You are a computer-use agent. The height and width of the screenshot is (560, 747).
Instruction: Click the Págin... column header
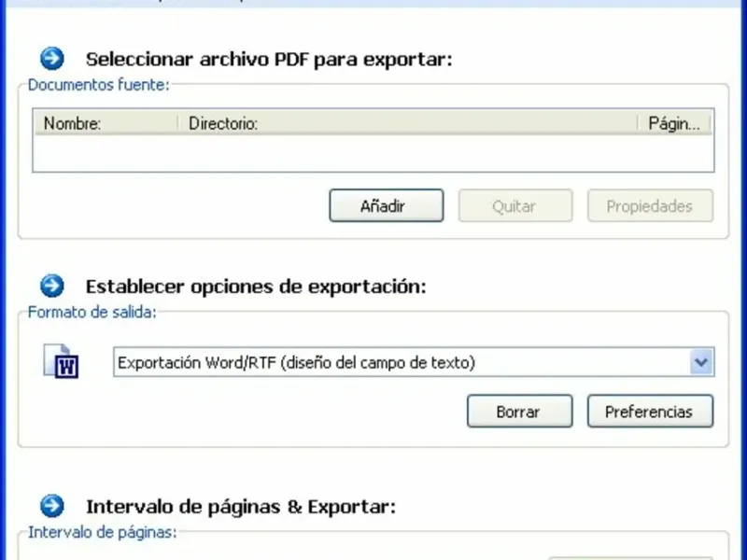click(x=674, y=123)
